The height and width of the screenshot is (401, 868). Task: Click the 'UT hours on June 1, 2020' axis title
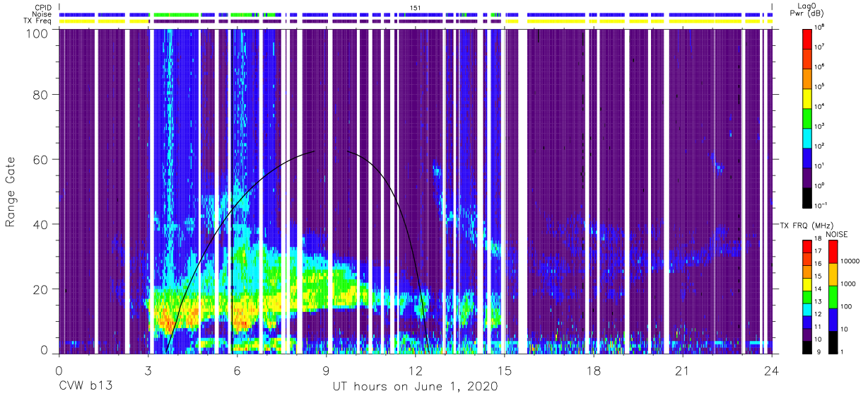(415, 386)
